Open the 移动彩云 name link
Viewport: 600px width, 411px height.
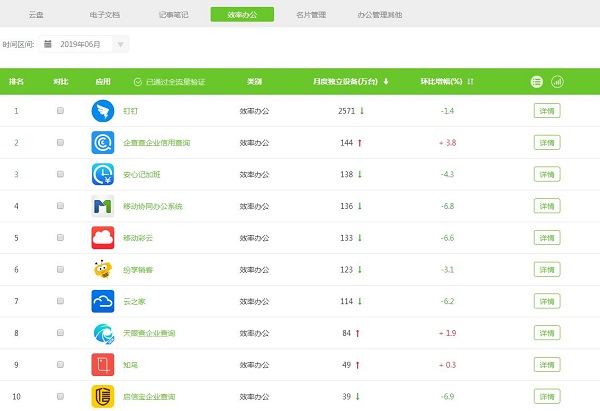(x=138, y=238)
